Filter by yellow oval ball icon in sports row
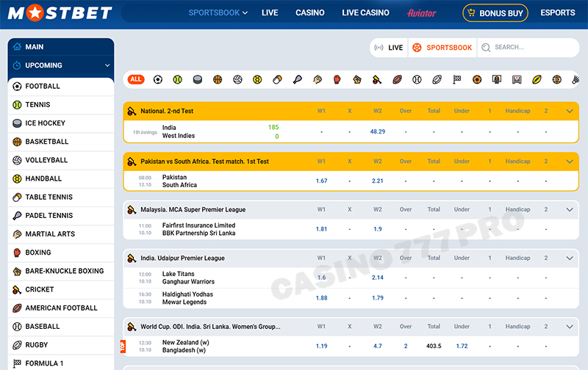The height and width of the screenshot is (370, 588). (537, 79)
